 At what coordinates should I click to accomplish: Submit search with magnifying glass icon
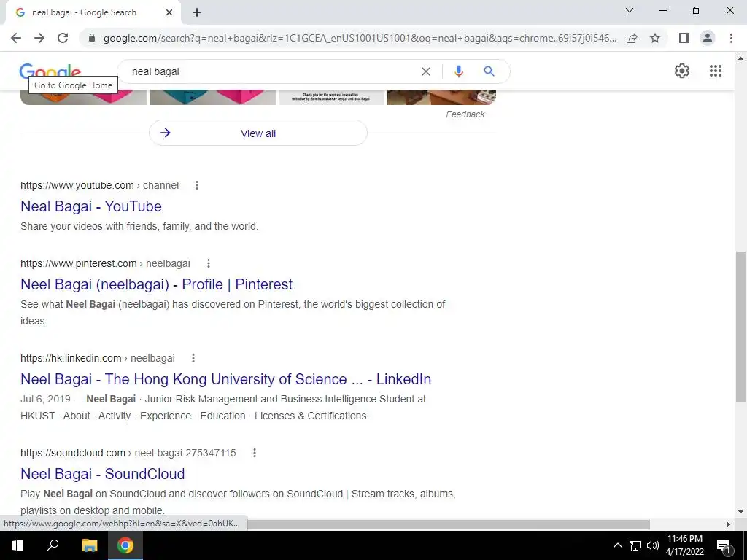tap(489, 71)
